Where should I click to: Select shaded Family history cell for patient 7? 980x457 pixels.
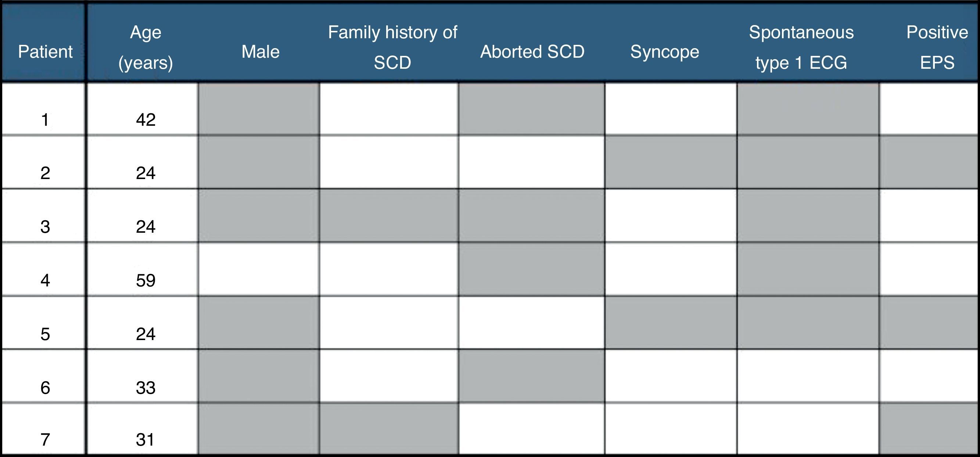389,429
